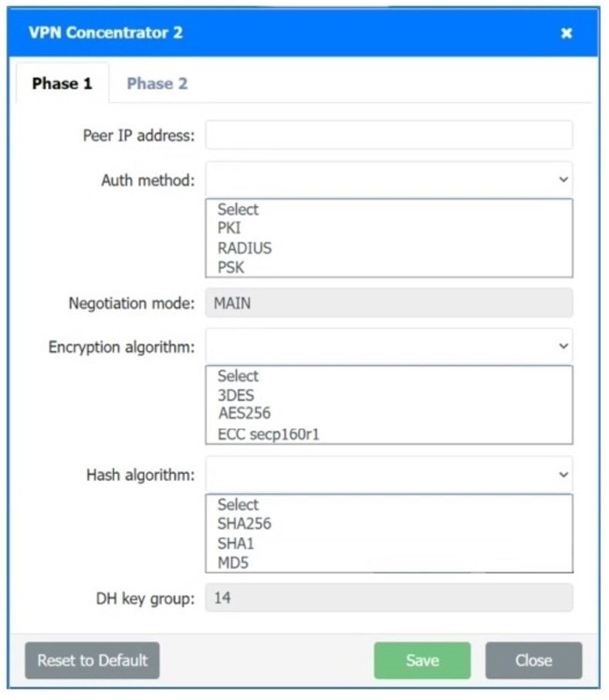This screenshot has width=609, height=700.
Task: Dismiss the dialog with the X icon
Action: click(x=567, y=33)
